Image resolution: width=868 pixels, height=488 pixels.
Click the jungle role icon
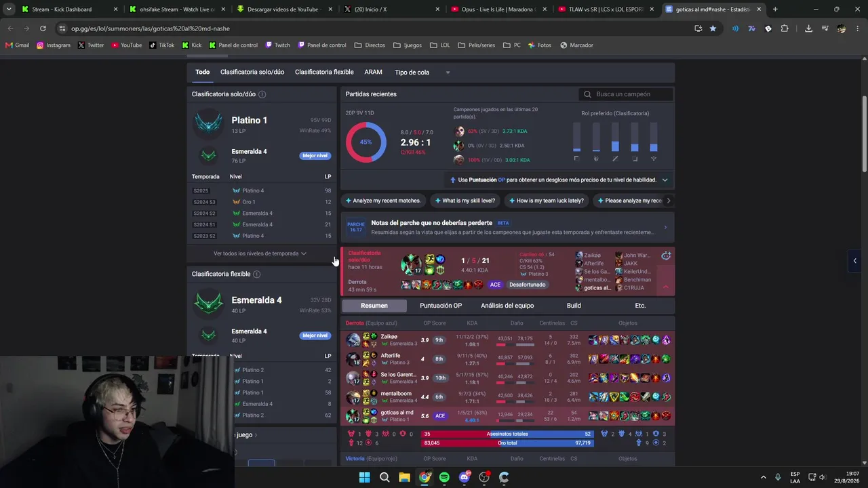click(596, 159)
